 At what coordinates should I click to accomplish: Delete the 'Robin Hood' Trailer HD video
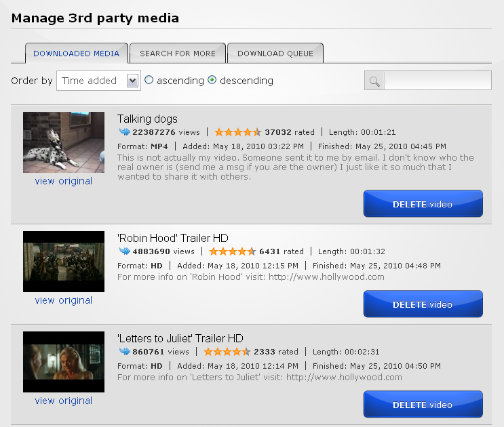click(x=423, y=304)
